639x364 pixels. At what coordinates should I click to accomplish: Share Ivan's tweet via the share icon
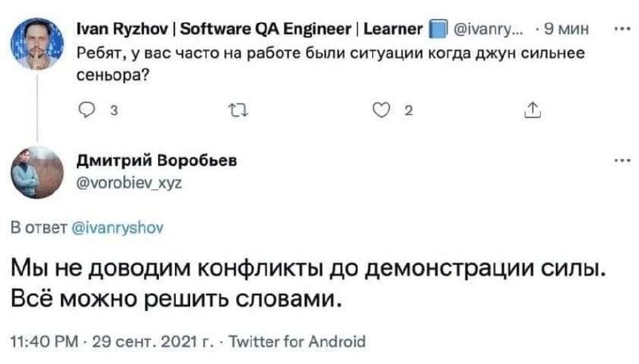(x=530, y=112)
